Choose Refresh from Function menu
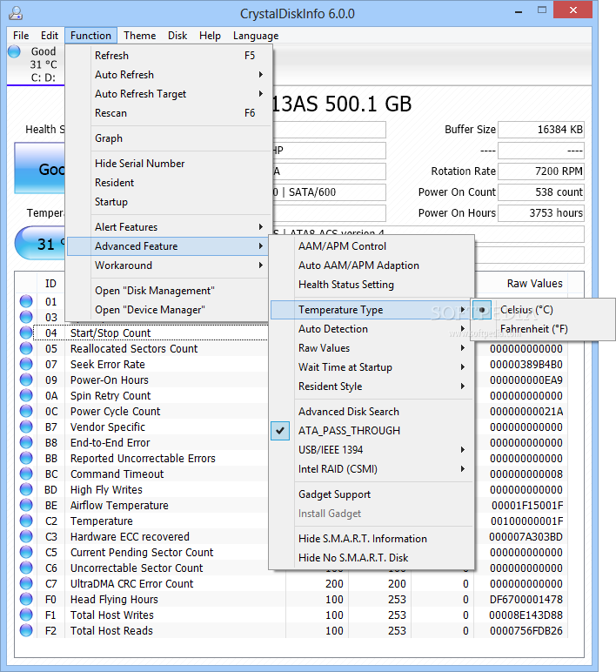Image resolution: width=616 pixels, height=672 pixels. tap(169, 56)
